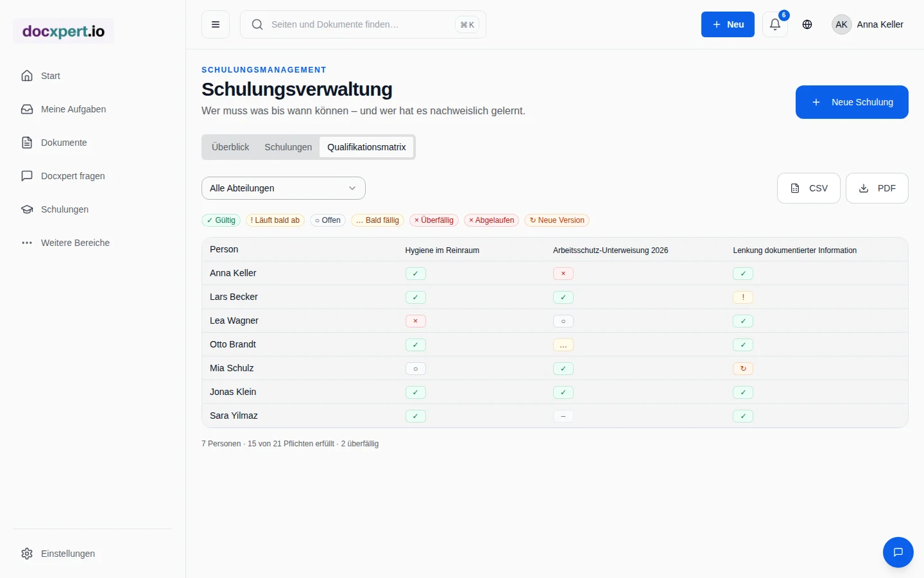Image resolution: width=924 pixels, height=578 pixels.
Task: Open Einstellungen in the sidebar
Action: click(x=92, y=554)
